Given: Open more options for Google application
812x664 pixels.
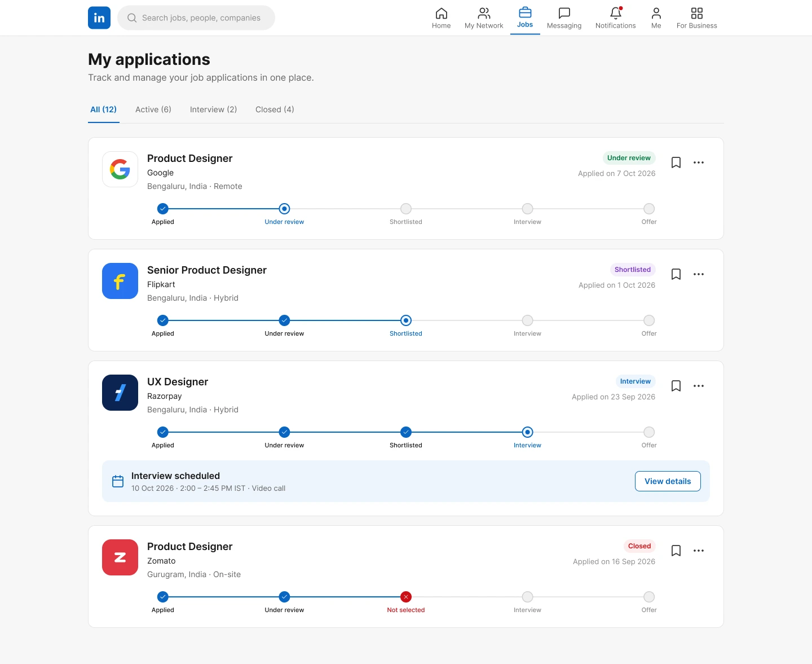Looking at the screenshot, I should click(699, 162).
